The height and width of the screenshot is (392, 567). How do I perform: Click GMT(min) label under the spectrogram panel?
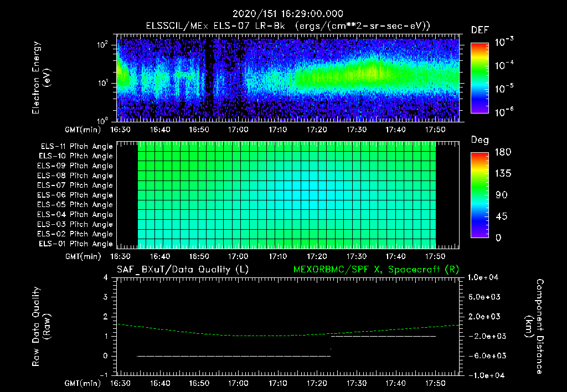(x=83, y=130)
